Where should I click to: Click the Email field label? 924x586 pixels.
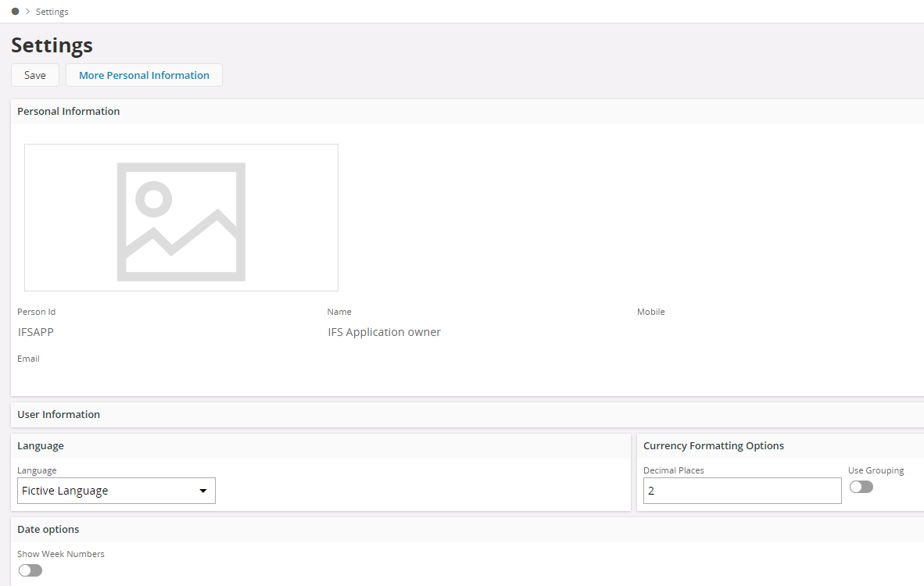pos(28,359)
